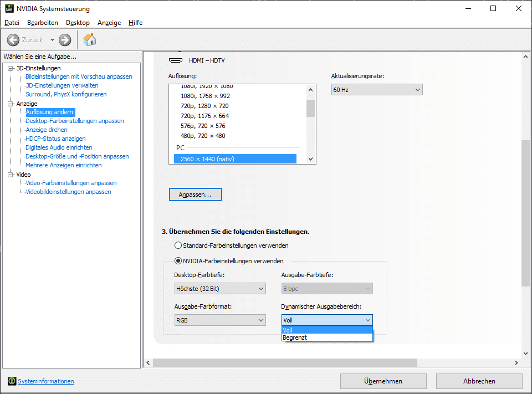532x394 pixels.
Task: Open the Home icon in toolbar
Action: tap(90, 40)
